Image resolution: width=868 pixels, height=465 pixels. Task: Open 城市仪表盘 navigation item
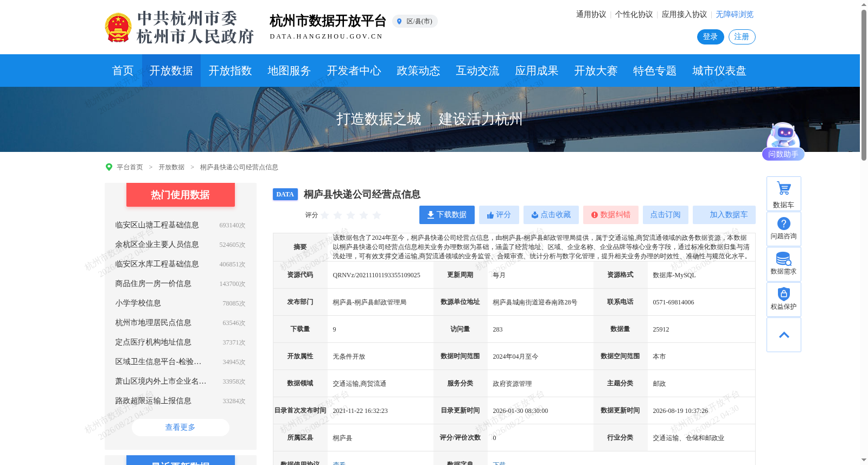pyautogui.click(x=719, y=71)
